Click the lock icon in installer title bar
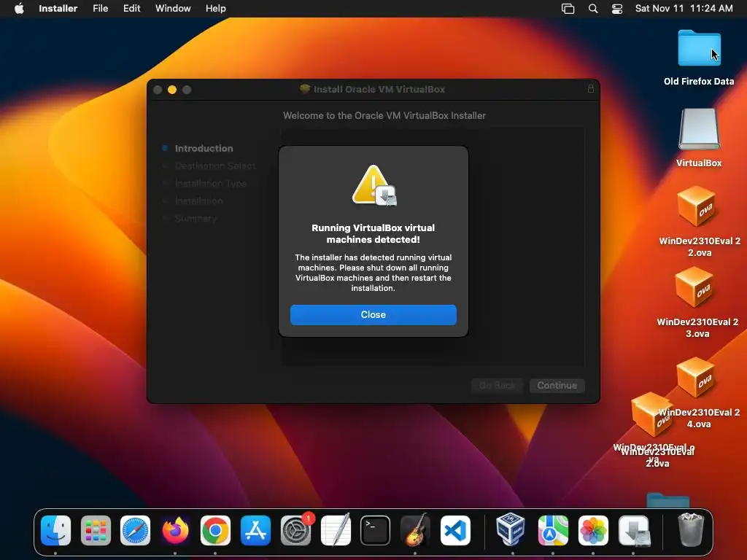This screenshot has width=747, height=560. (x=591, y=88)
